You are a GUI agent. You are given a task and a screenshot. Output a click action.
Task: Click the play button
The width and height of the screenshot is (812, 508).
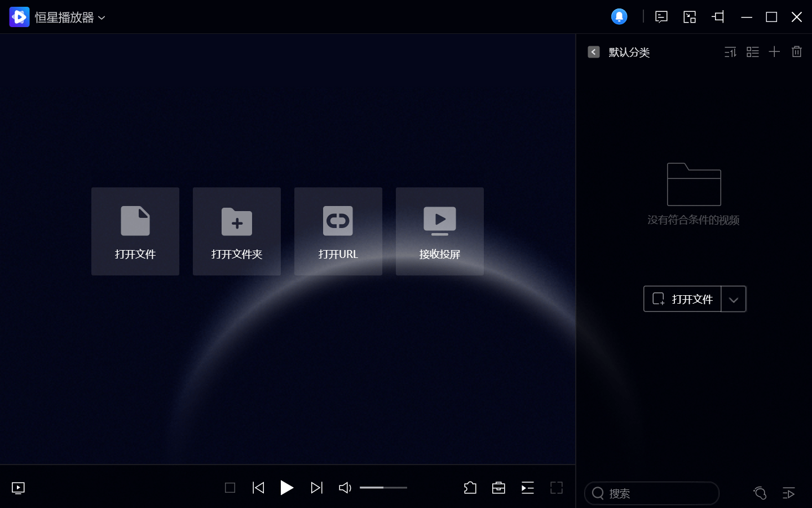(x=287, y=488)
